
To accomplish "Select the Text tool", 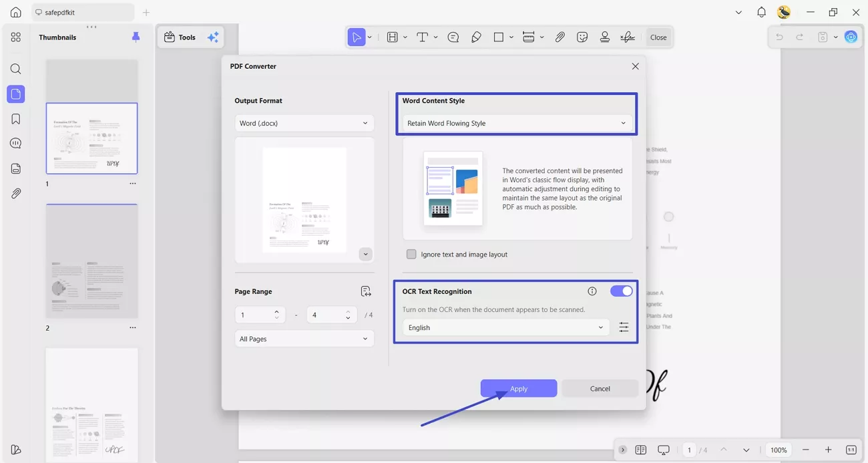I will coord(422,37).
